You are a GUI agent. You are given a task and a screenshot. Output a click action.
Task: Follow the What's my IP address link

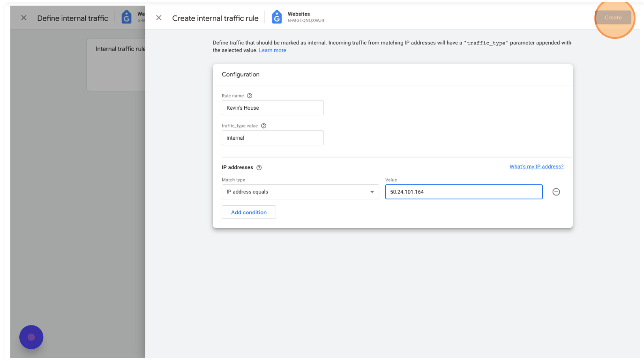[536, 167]
